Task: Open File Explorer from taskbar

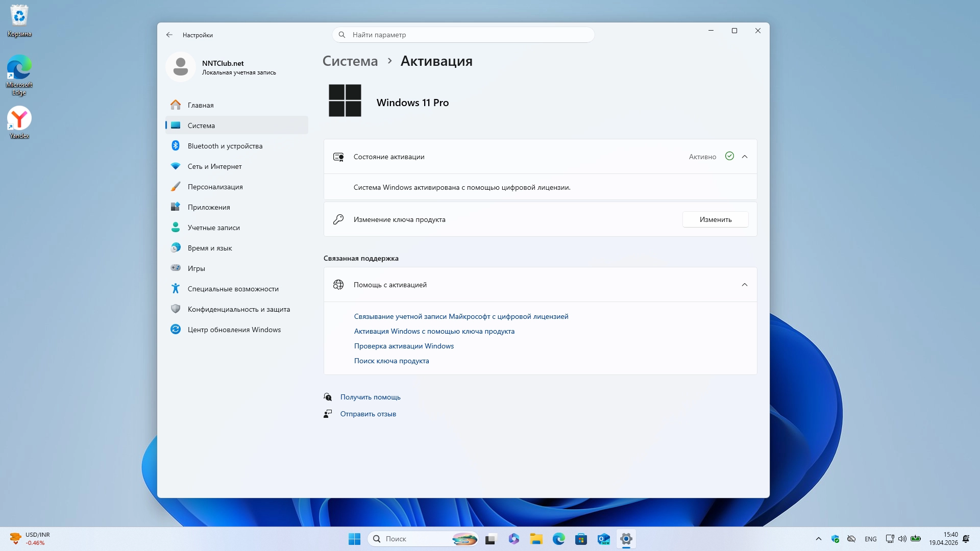Action: click(536, 539)
